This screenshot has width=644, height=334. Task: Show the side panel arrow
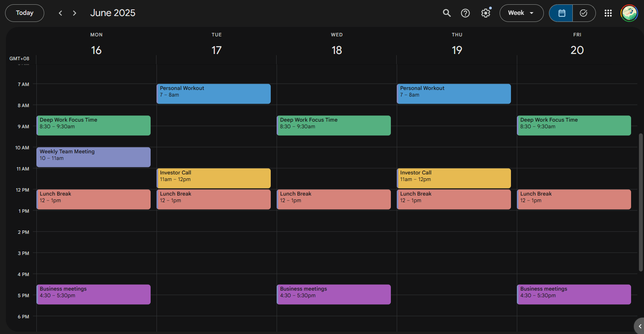[x=639, y=326]
